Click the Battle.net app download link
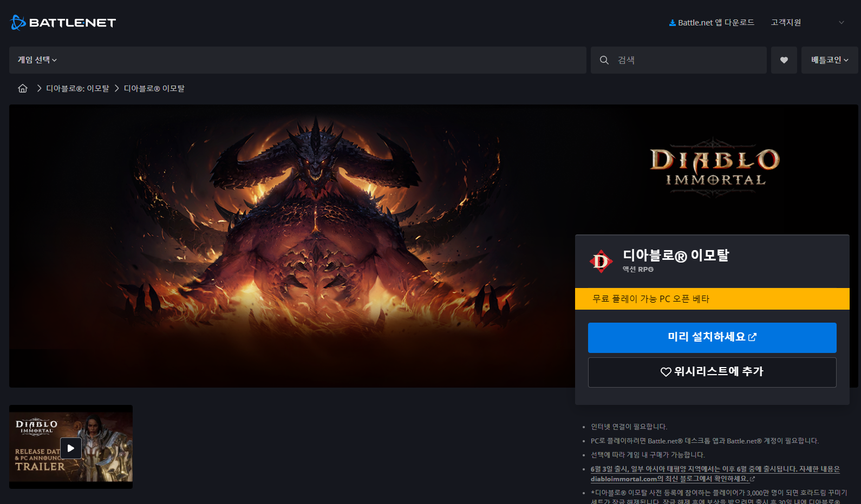This screenshot has height=504, width=861. 712,23
